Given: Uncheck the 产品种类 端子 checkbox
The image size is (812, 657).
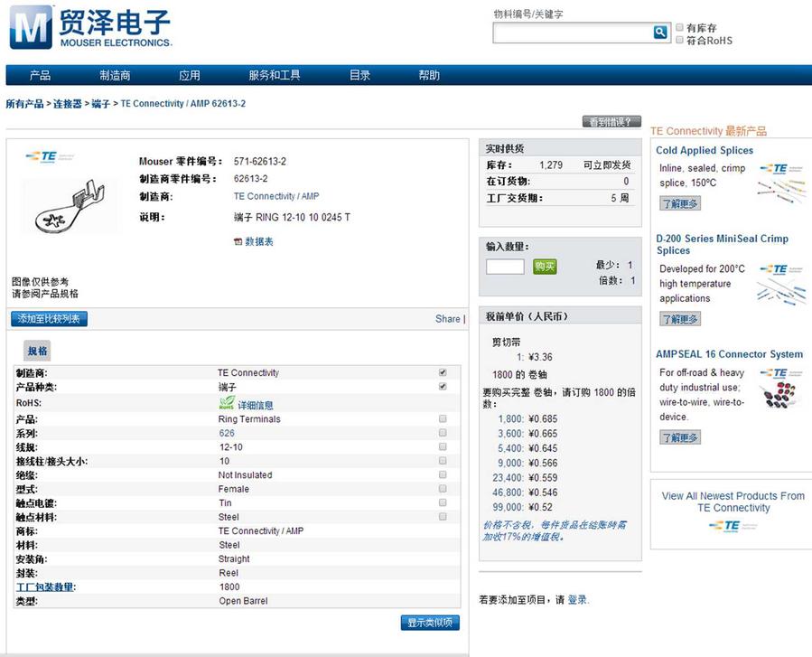Looking at the screenshot, I should click(443, 386).
